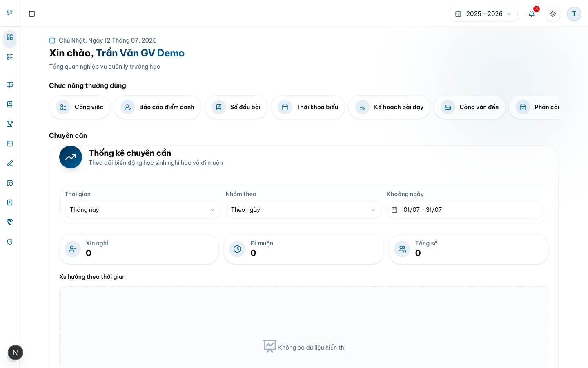Open the pen edit icon in sidebar

pyautogui.click(x=10, y=163)
